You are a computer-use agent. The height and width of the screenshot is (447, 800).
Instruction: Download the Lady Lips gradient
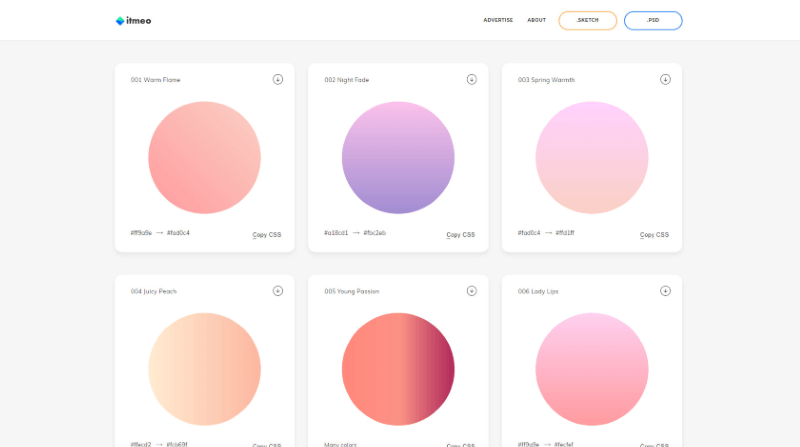[x=665, y=291]
